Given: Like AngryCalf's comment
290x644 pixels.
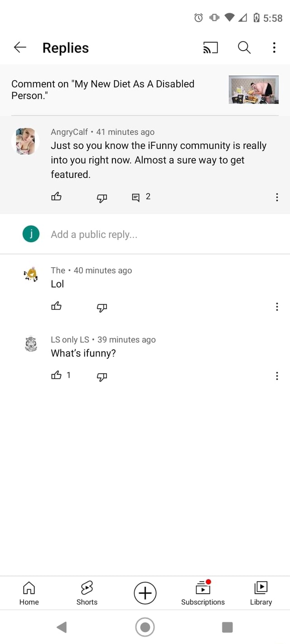Looking at the screenshot, I should click(x=56, y=197).
